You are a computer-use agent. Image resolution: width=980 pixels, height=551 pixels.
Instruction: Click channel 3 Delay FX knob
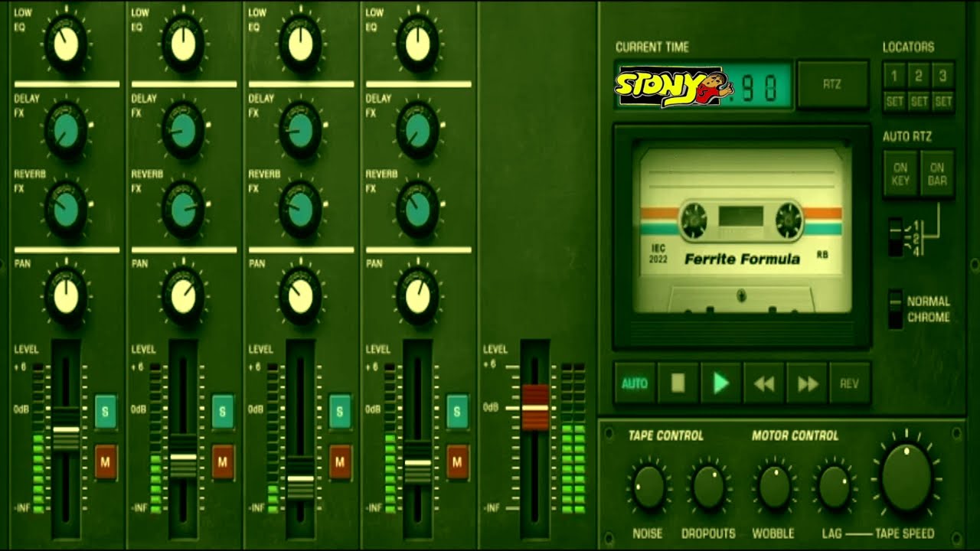coord(301,130)
